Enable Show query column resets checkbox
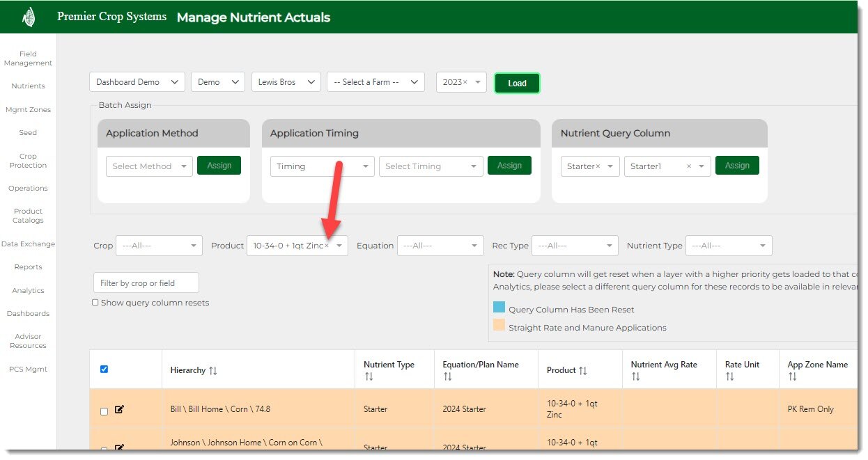Viewport: 868px width, 460px height. (x=95, y=303)
